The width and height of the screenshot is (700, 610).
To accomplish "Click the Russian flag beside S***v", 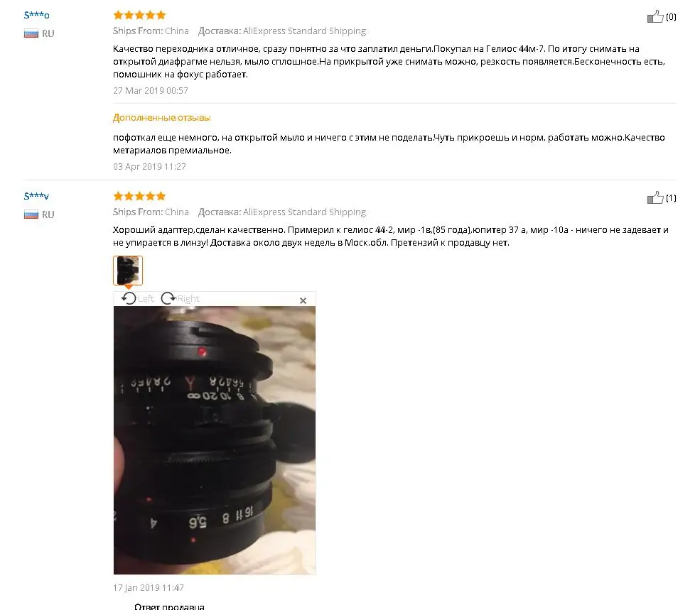I will tap(31, 214).
